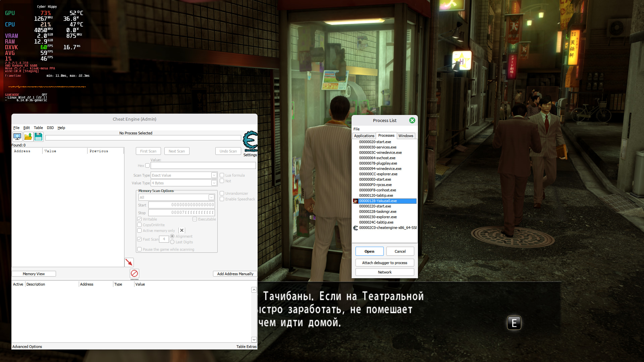Select Yakuza0.exe process icon in list
Image resolution: width=644 pixels, height=362 pixels.
pos(356,201)
